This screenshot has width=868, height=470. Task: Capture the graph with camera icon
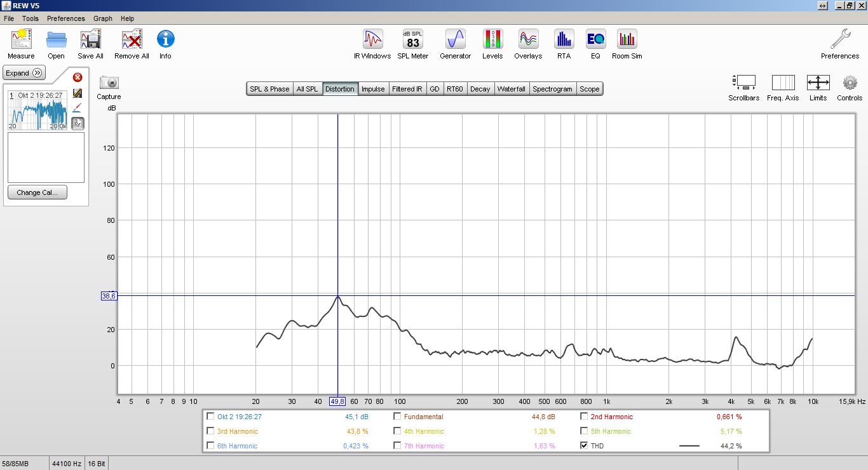click(x=109, y=83)
